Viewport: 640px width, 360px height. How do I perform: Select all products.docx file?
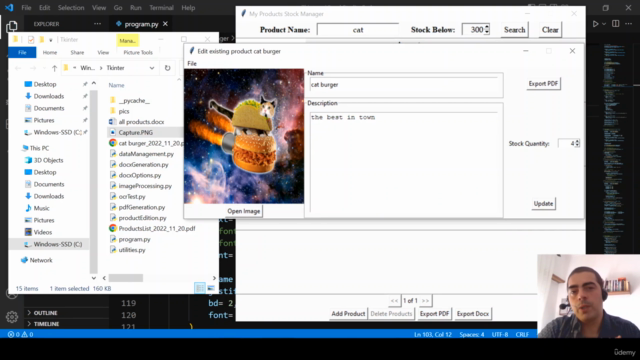(141, 122)
